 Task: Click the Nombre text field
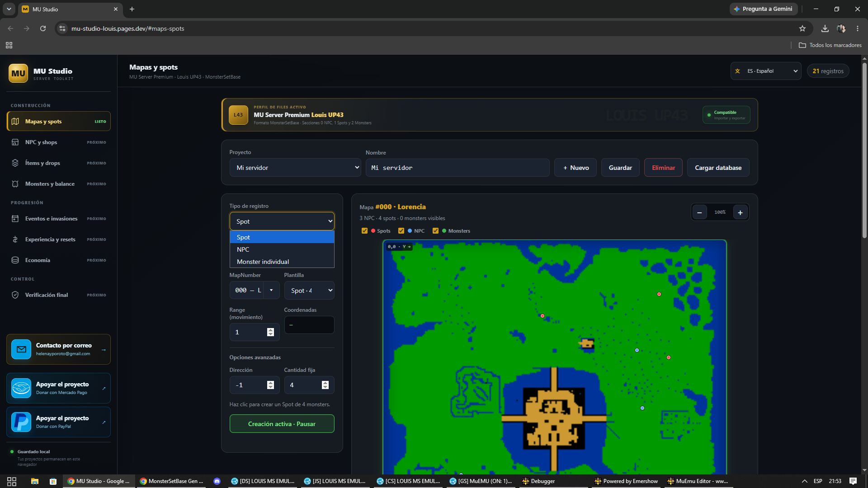458,168
